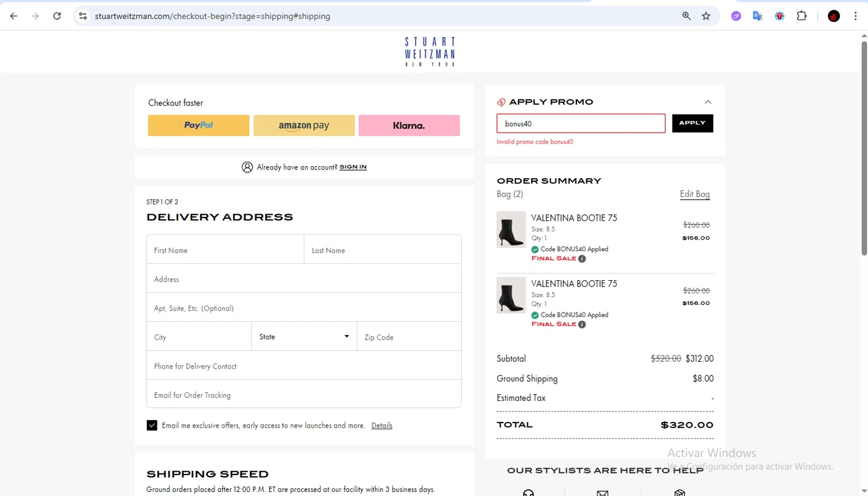Click the Bag (2) label
Image resolution: width=868 pixels, height=496 pixels.
point(510,194)
